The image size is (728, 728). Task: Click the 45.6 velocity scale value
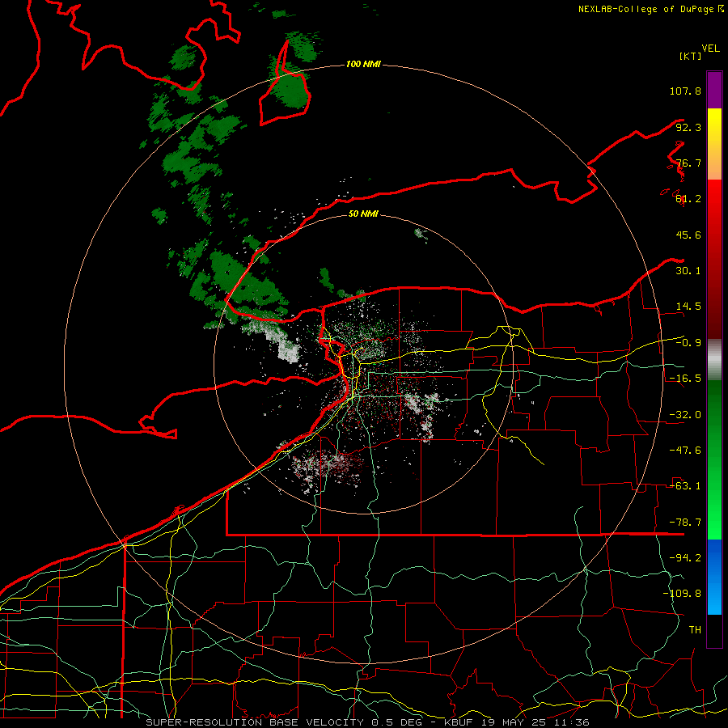pyautogui.click(x=688, y=235)
